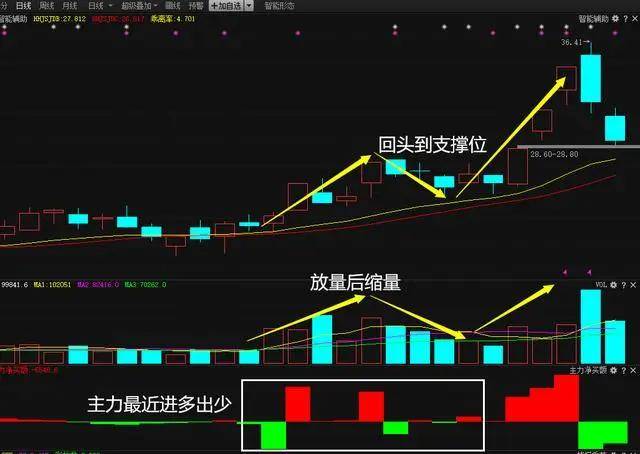Switch to the 月线 monthly chart tab
Screen dimensions: 640x454
(x=70, y=6)
